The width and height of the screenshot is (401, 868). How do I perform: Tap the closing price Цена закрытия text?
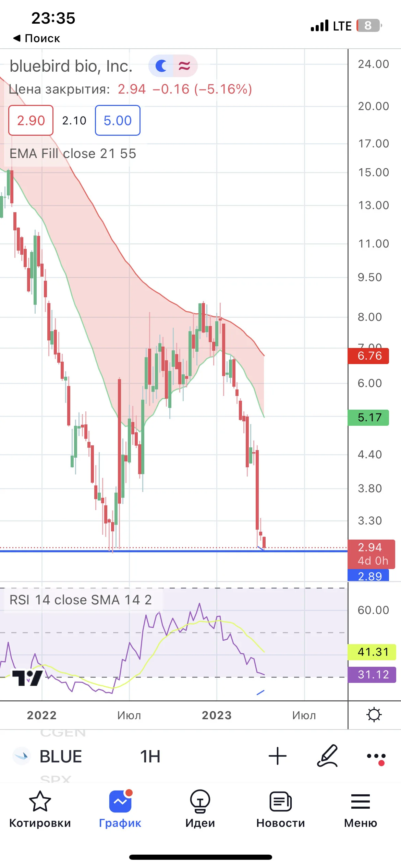[x=59, y=89]
